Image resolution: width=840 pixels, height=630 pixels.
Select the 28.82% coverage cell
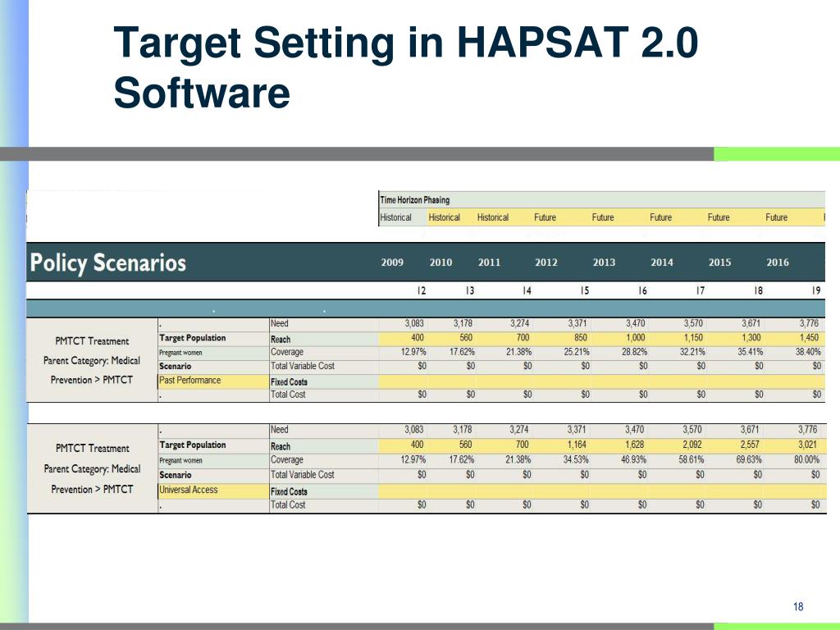[634, 352]
